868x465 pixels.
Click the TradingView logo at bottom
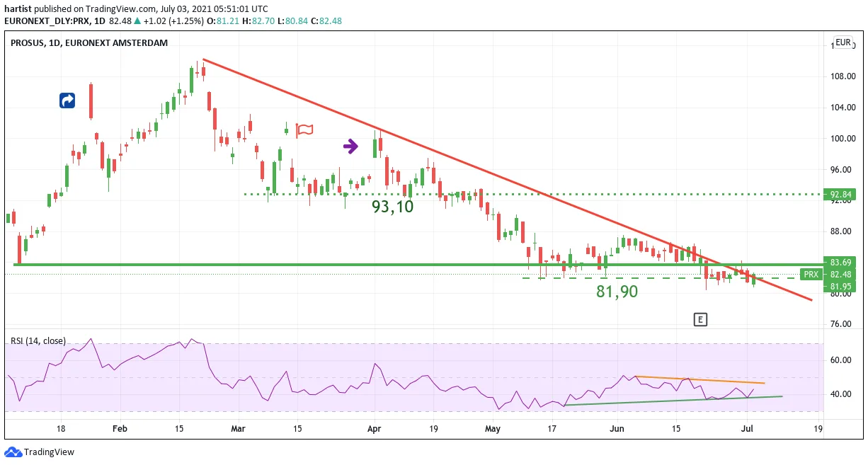[x=40, y=452]
